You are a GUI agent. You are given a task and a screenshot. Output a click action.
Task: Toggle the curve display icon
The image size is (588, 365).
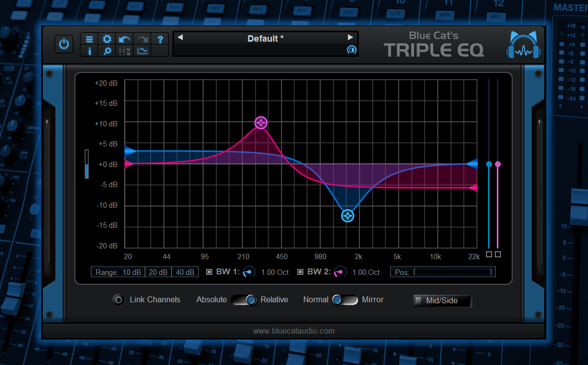coord(142,50)
